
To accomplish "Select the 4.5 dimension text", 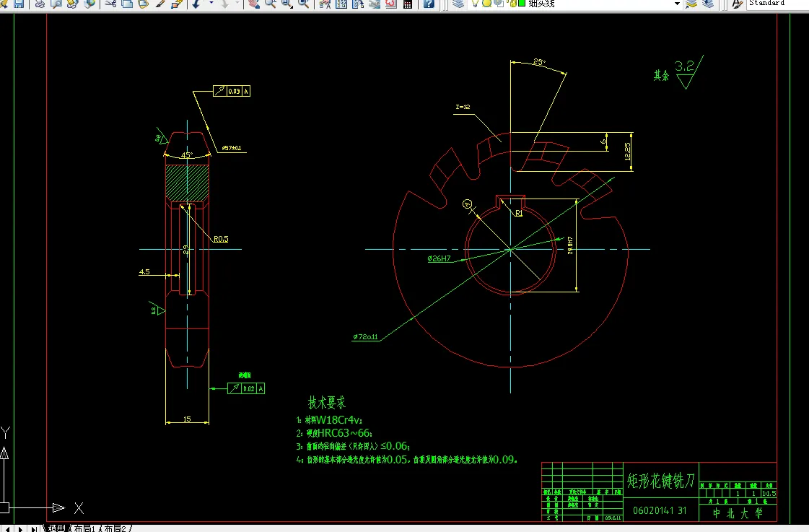I will (x=144, y=271).
